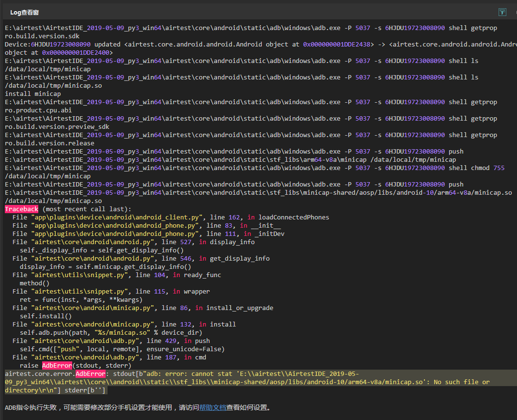Image resolution: width=517 pixels, height=420 pixels.
Task: Select the 'self.adb.push(path, ...)' code line
Action: coord(111,333)
